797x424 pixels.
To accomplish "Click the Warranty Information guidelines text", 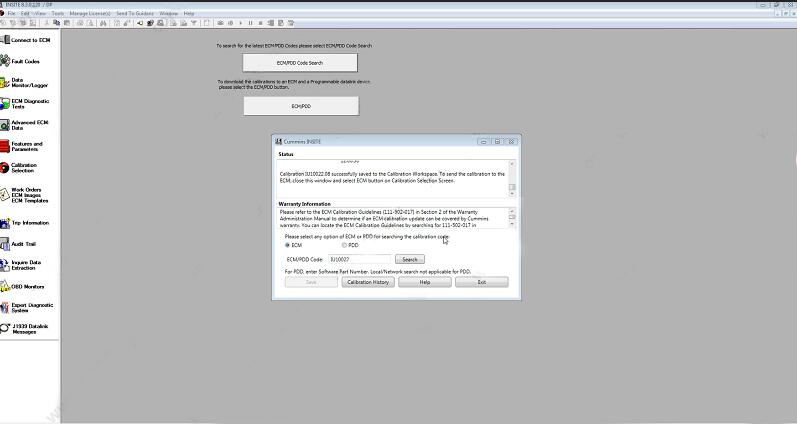I will coord(384,218).
